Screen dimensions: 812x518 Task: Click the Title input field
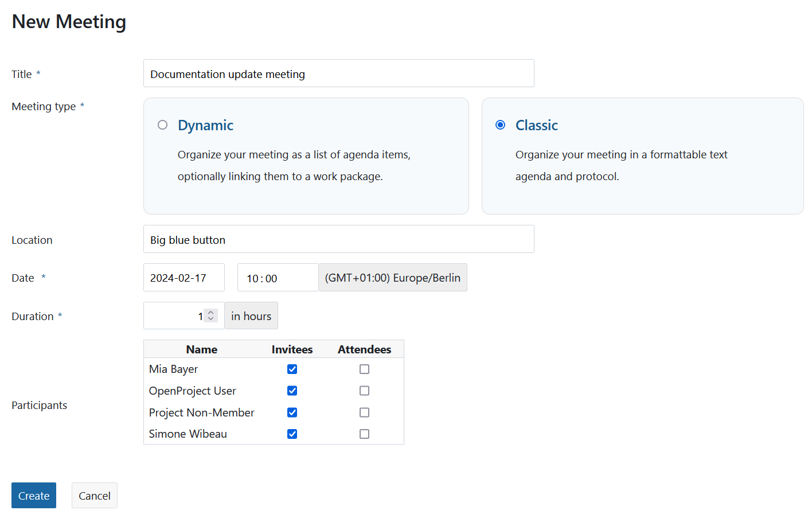[338, 73]
